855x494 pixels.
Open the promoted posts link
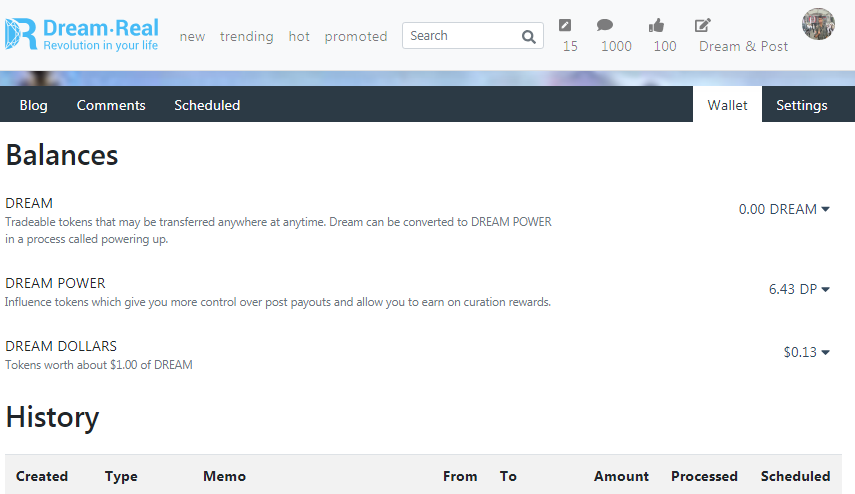[x=356, y=37]
